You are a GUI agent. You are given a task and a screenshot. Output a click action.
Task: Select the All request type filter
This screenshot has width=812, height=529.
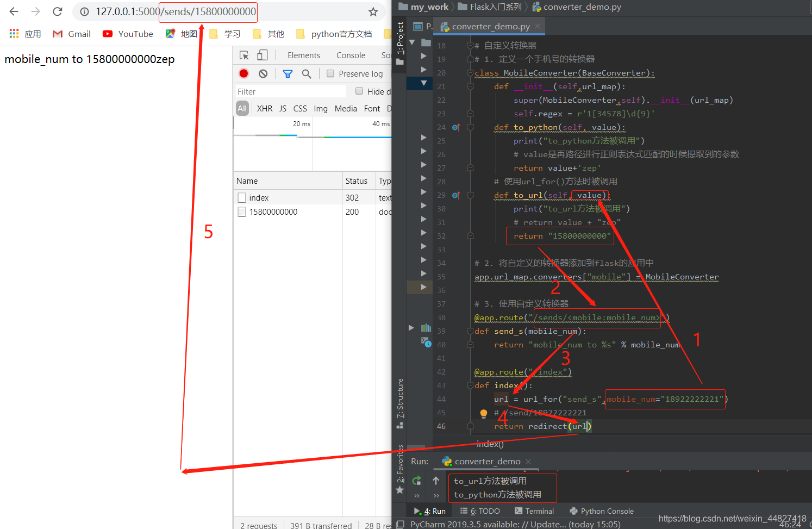242,108
